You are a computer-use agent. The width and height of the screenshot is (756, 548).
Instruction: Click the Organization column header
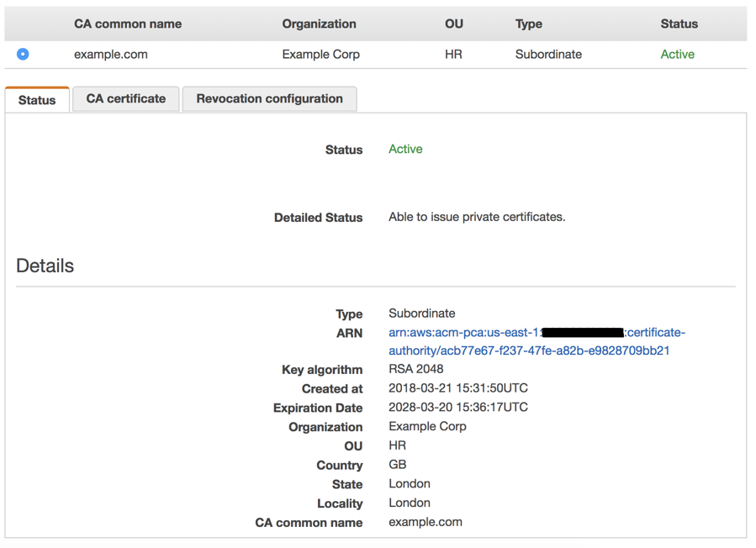click(319, 24)
